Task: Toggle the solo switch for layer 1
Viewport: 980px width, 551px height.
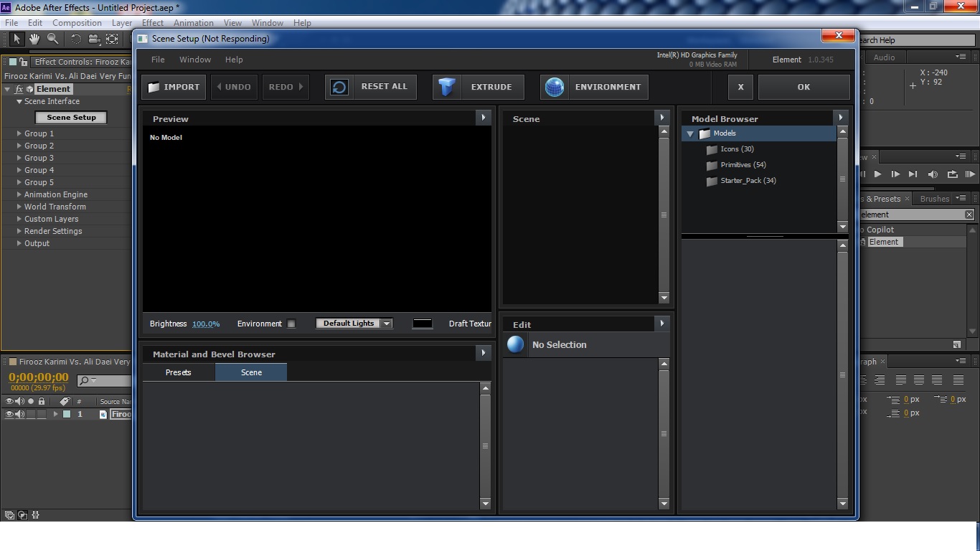Action: coord(31,414)
